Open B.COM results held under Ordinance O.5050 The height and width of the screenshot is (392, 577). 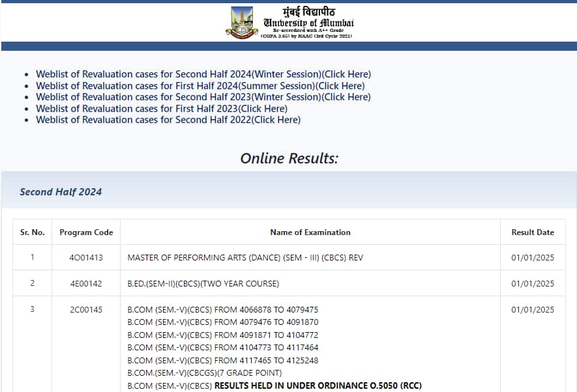pyautogui.click(x=274, y=385)
